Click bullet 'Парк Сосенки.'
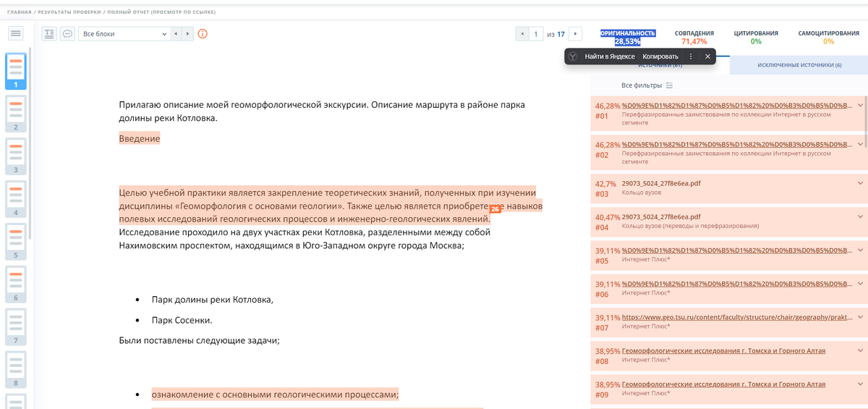The height and width of the screenshot is (409, 868). pos(182,320)
